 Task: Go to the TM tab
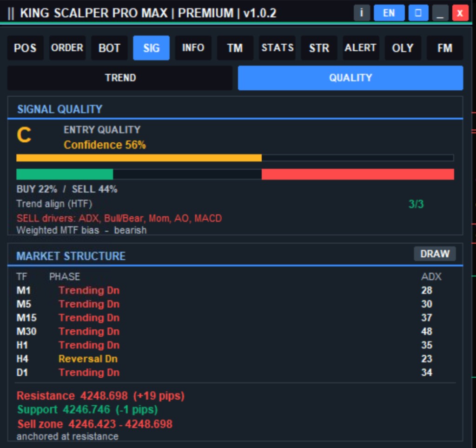tap(235, 48)
